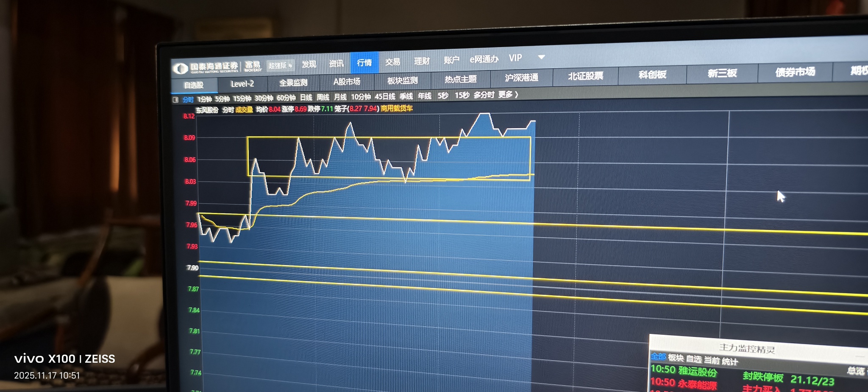Screen dimensions: 868x392
Task: Select 统计 filter in 主力监控精灵
Action: (730, 361)
